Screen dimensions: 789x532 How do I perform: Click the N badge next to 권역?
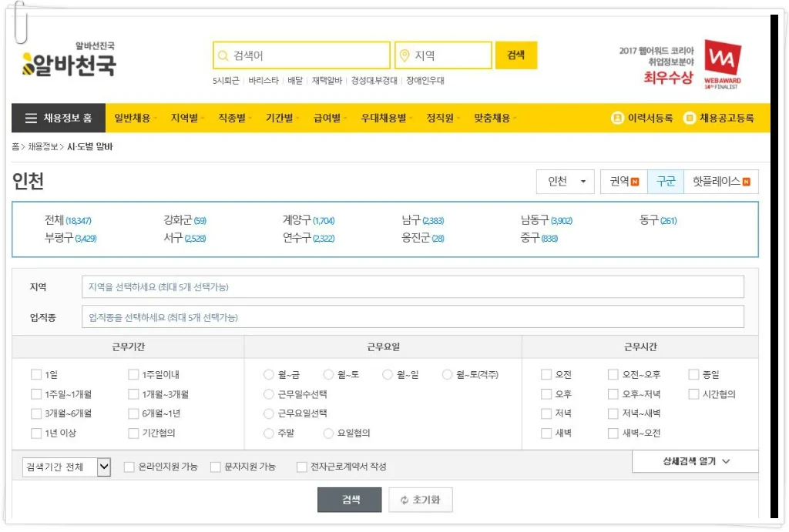(635, 182)
